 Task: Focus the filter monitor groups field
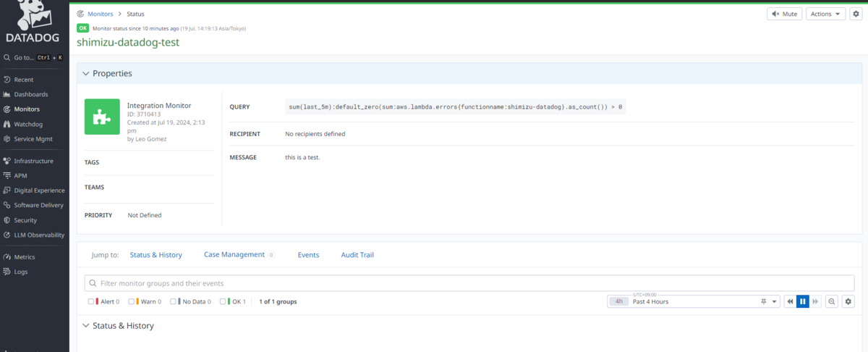pos(469,283)
